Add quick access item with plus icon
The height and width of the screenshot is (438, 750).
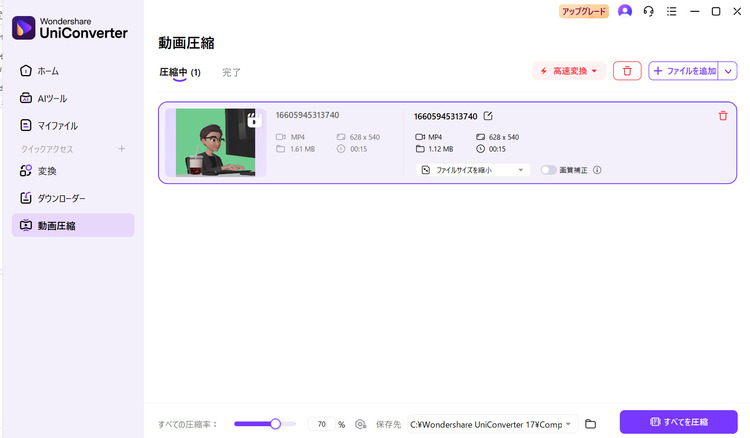pos(122,149)
